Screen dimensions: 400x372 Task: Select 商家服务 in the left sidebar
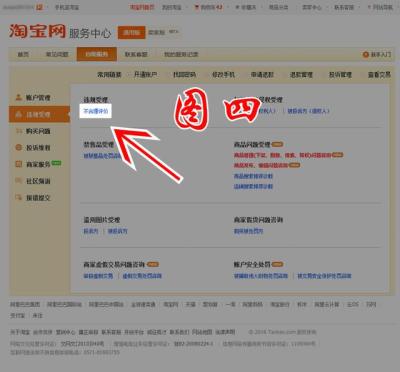coord(38,164)
